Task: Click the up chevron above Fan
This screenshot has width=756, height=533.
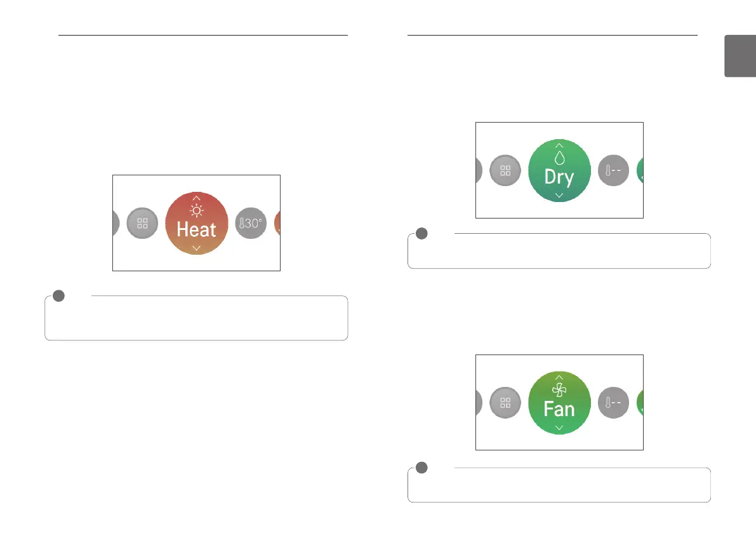Action: tap(559, 378)
